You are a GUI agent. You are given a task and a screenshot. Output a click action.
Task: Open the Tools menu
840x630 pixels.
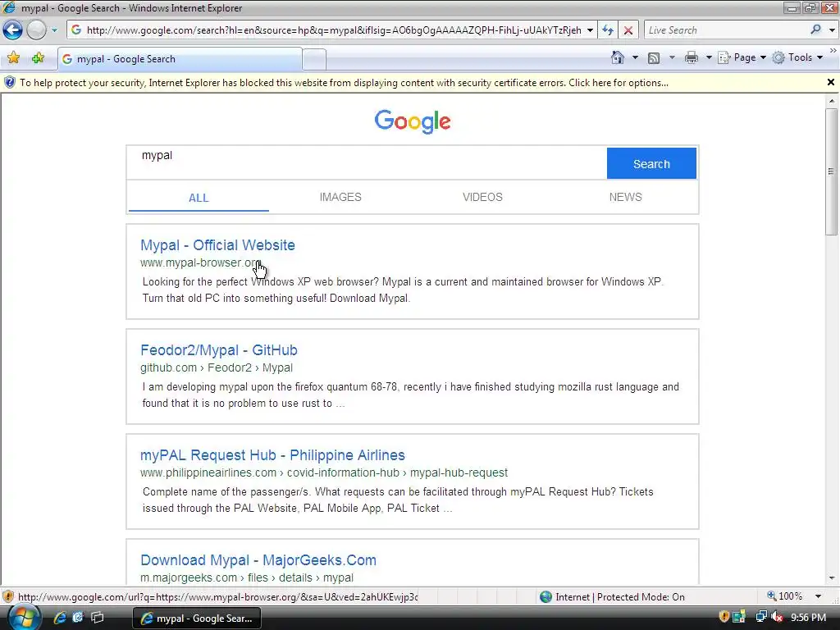click(797, 57)
